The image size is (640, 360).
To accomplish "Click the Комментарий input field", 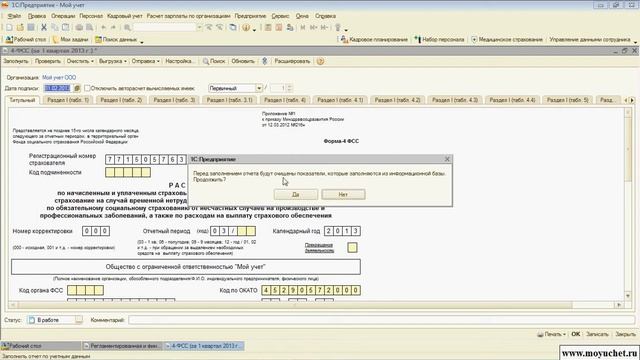I will tap(382, 320).
